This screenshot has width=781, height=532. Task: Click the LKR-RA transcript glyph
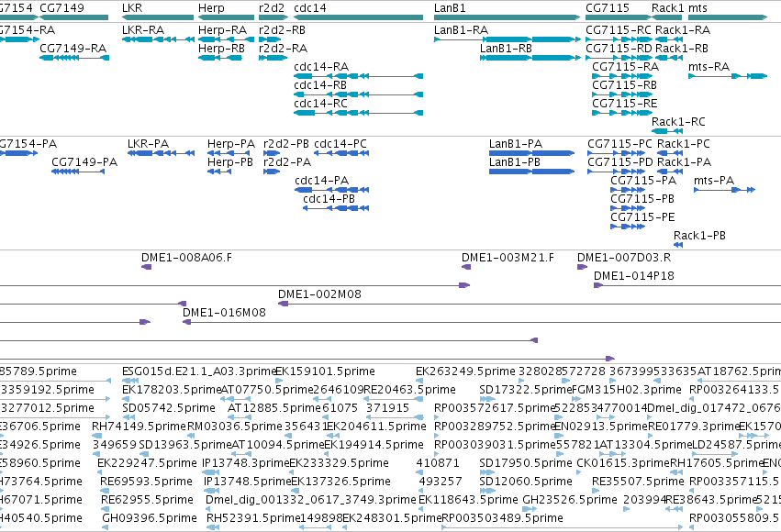[x=158, y=39]
